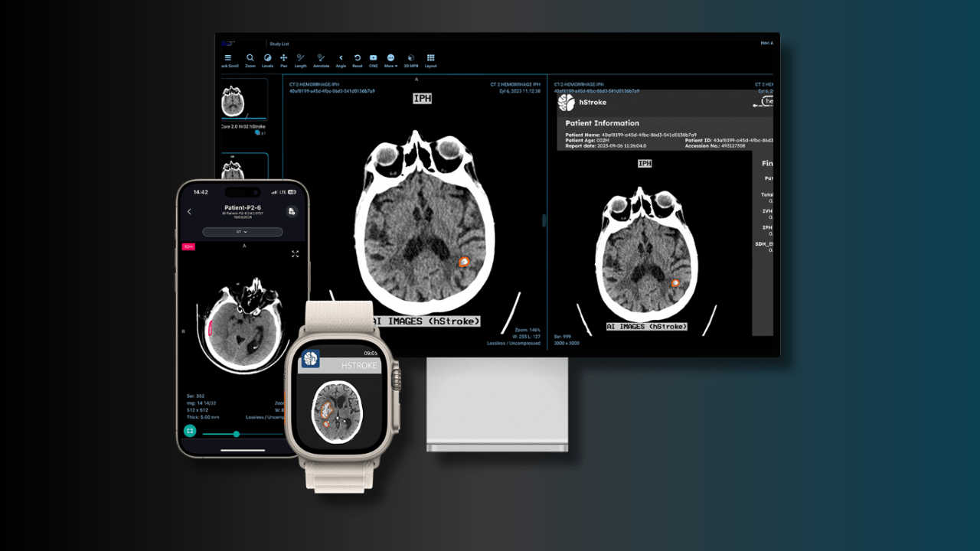
Task: Pick the Length measurement tool
Action: pos(301,58)
